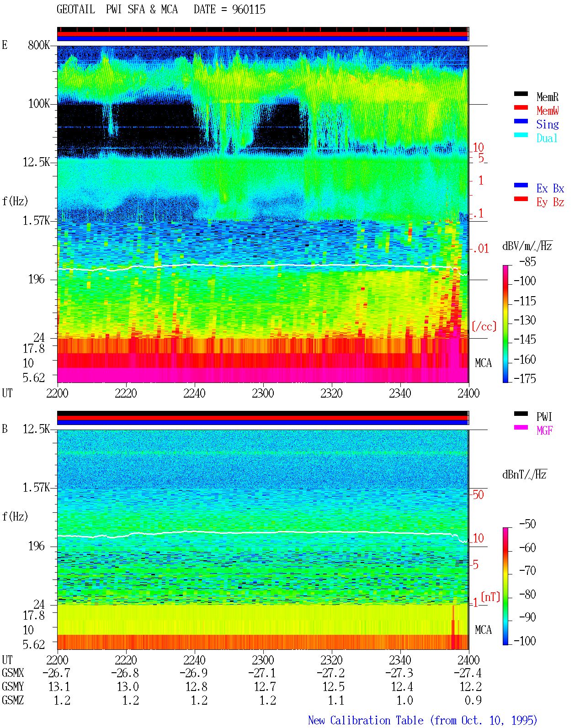Click the dBnT color scale bar

(x=505, y=586)
